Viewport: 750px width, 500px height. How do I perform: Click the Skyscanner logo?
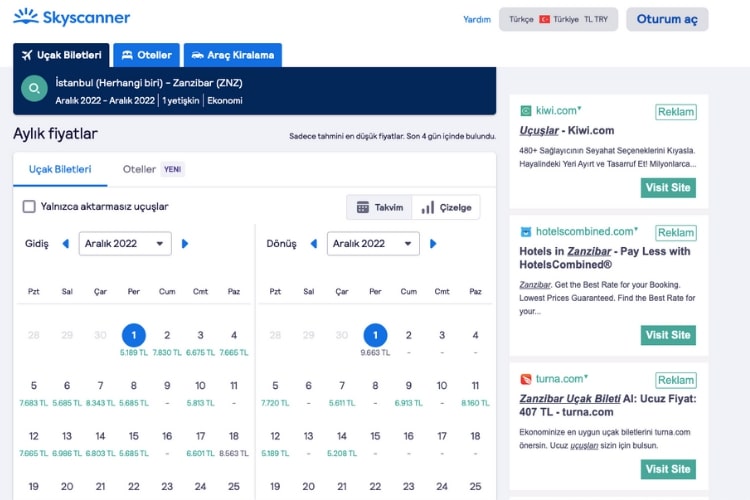pyautogui.click(x=72, y=17)
